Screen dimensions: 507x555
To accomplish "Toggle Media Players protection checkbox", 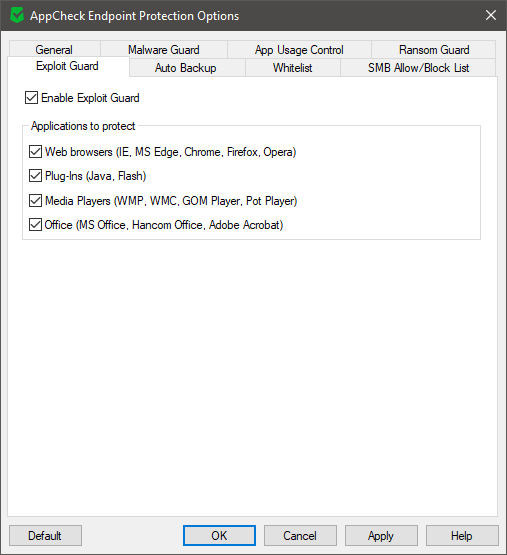I will [35, 201].
